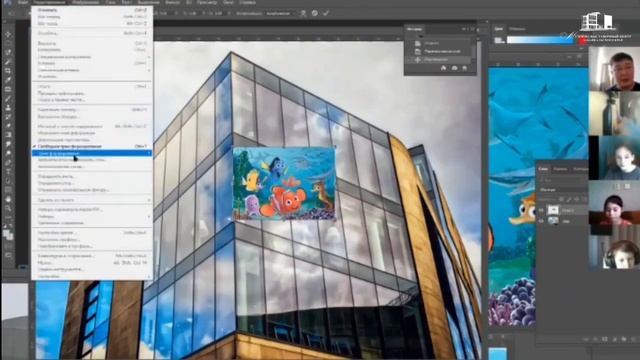The image size is (640, 360).
Task: Select the Lasso tool
Action: 8,53
